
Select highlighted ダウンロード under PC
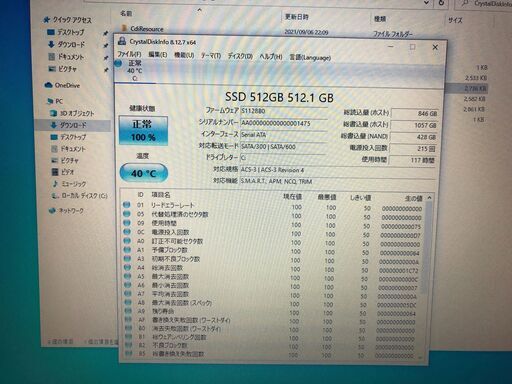[73, 125]
